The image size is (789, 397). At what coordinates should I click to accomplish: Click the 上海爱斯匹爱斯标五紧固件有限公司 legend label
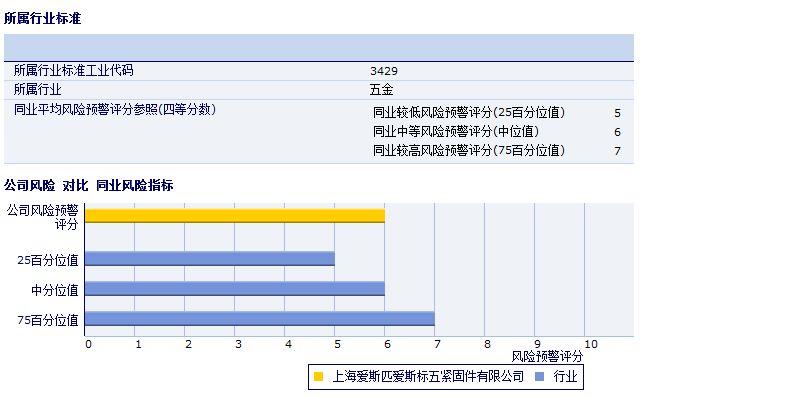428,376
